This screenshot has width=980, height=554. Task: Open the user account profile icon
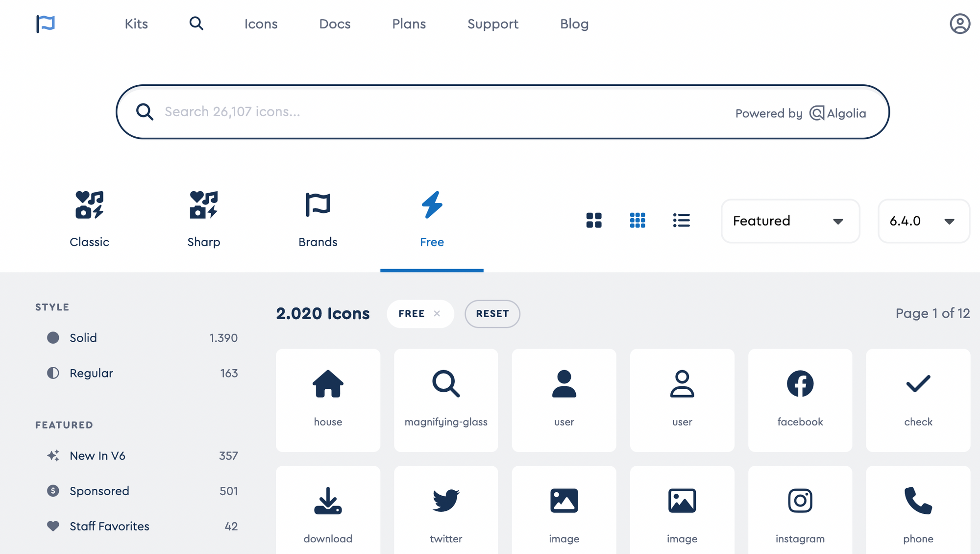pyautogui.click(x=959, y=24)
